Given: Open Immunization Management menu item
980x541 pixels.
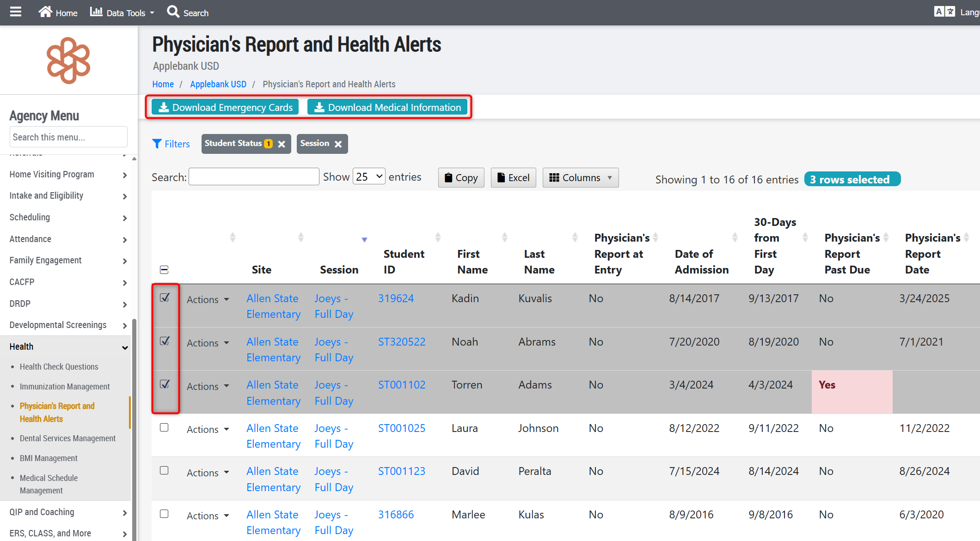Looking at the screenshot, I should click(65, 387).
